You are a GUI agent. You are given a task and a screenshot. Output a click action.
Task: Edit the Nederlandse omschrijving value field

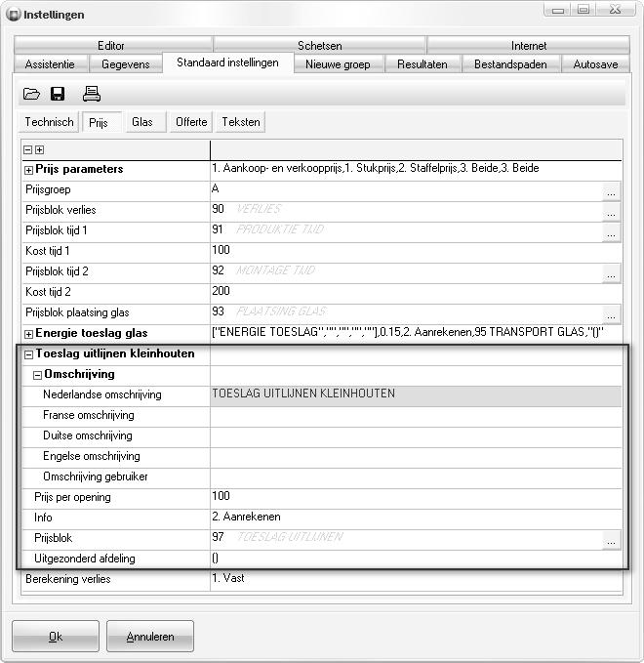pyautogui.click(x=416, y=395)
